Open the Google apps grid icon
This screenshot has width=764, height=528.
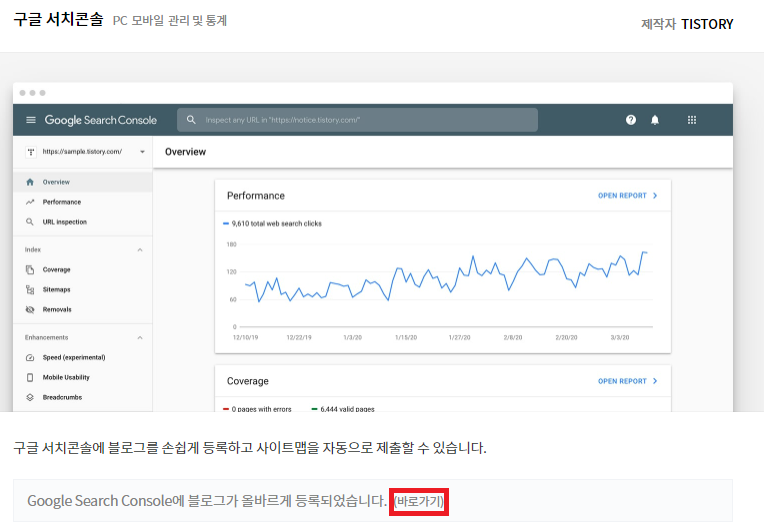(691, 120)
